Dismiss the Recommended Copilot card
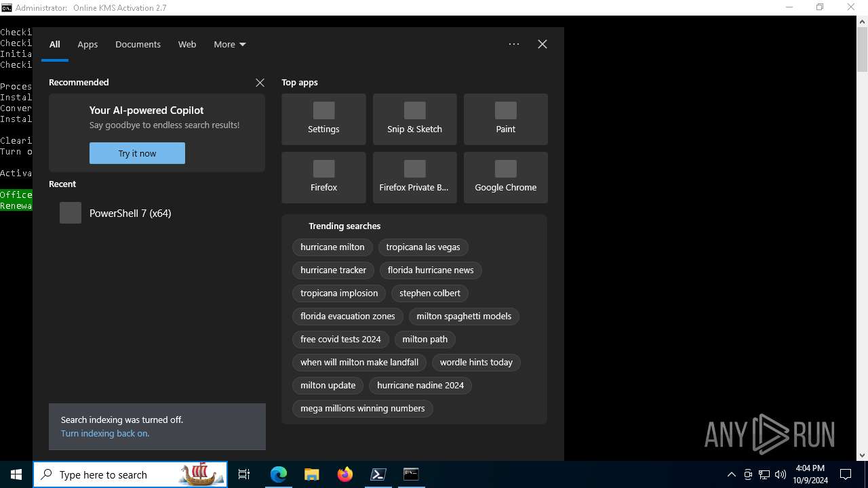 [260, 83]
